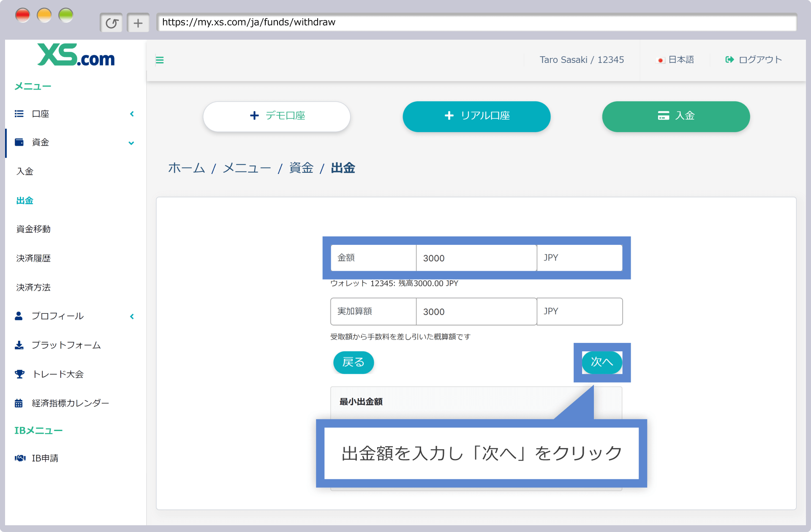Click the 次へ button
The image size is (811, 532).
pos(602,362)
